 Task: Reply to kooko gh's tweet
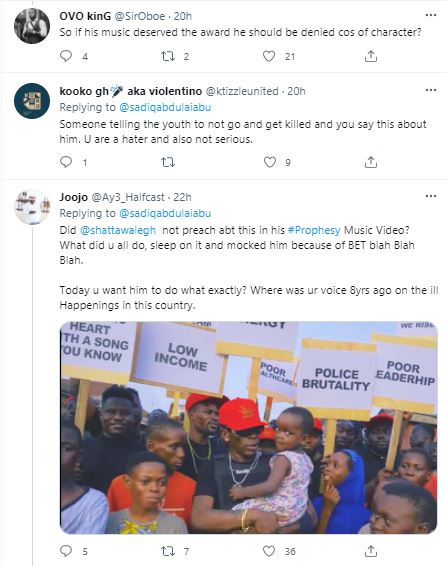(x=66, y=162)
